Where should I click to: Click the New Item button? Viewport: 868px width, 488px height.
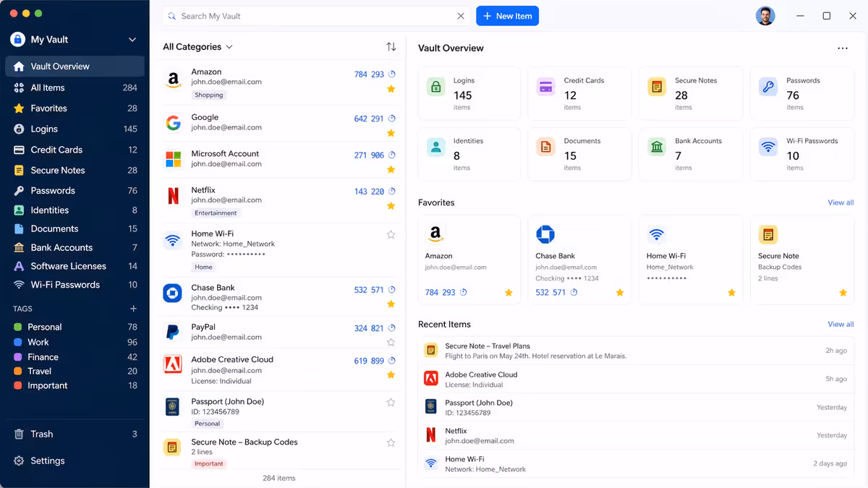click(x=507, y=16)
